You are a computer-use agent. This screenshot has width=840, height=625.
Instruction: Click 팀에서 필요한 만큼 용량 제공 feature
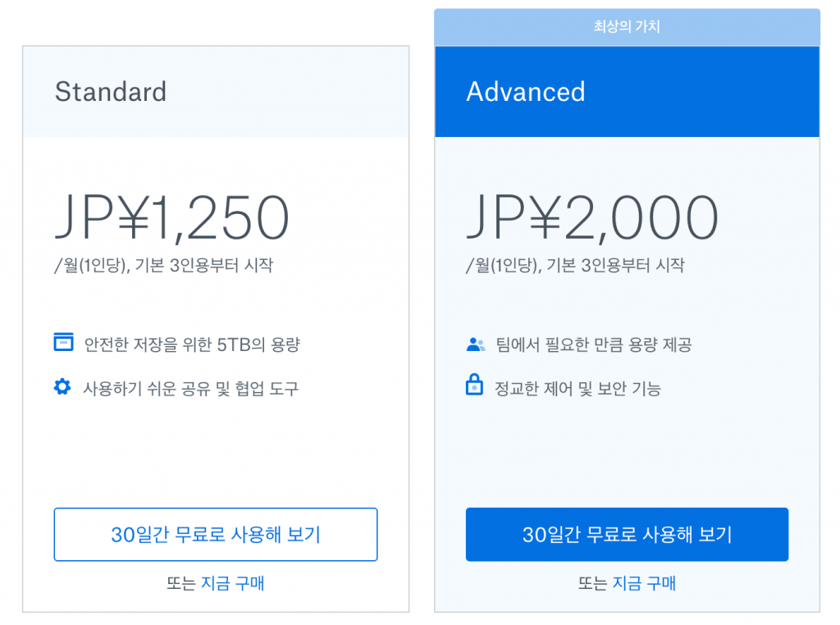coord(594,344)
